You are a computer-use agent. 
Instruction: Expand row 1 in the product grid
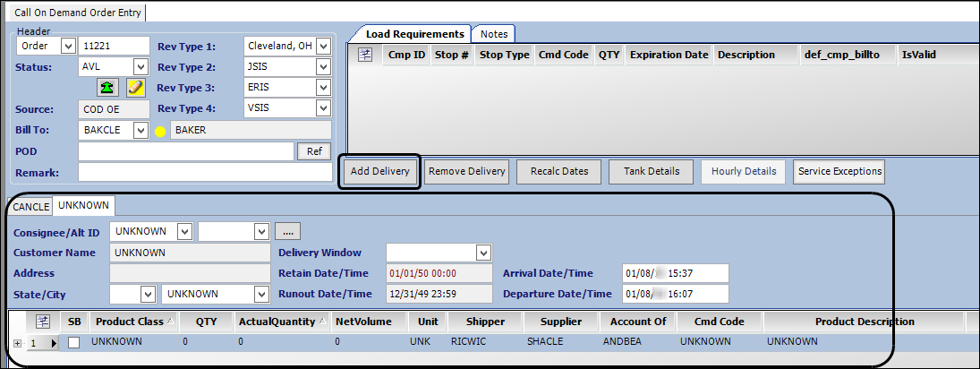pos(16,342)
